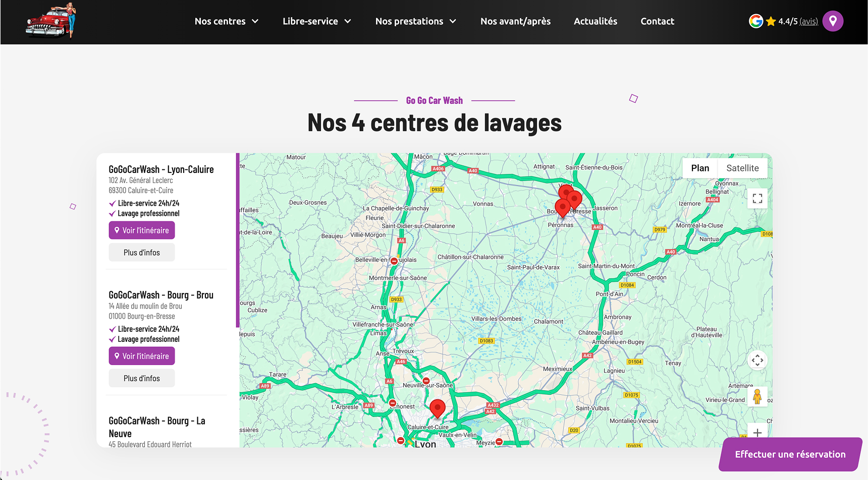
Task: Click Villefranche-sur-Saône label on the map
Action: tap(383, 324)
